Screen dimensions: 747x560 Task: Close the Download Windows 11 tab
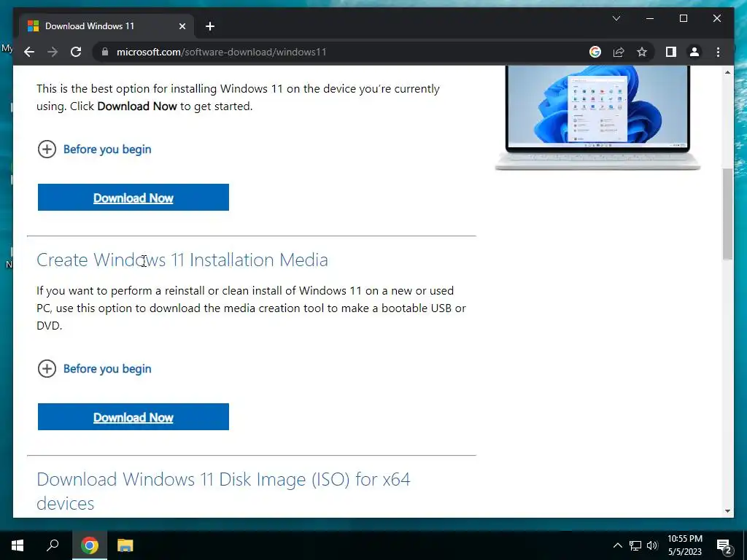[x=182, y=26]
